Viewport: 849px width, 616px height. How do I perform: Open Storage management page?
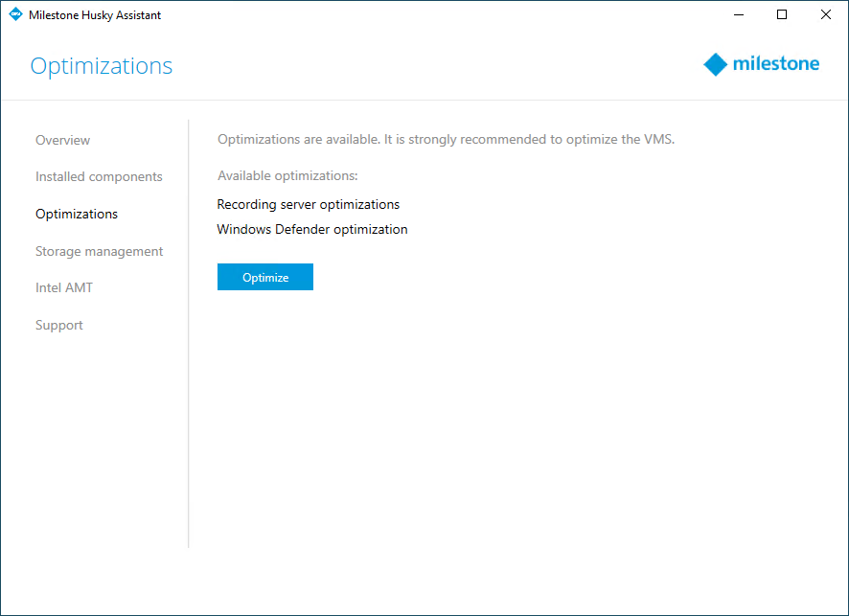[x=99, y=252]
